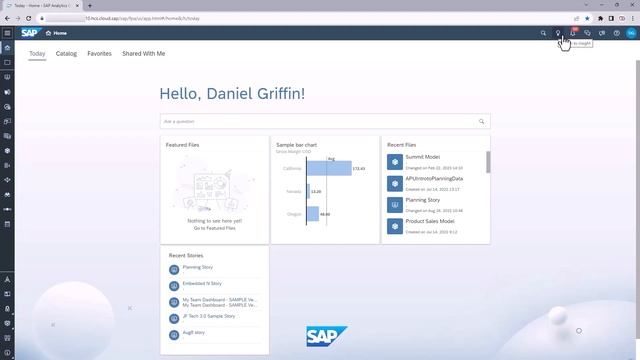This screenshot has width=640, height=360.
Task: Open a new browser tab
Action: 90,6
